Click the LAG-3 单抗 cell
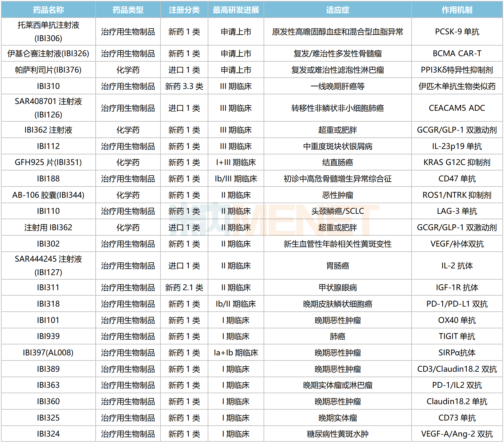Screen dimensions: 504x443 tap(457, 211)
